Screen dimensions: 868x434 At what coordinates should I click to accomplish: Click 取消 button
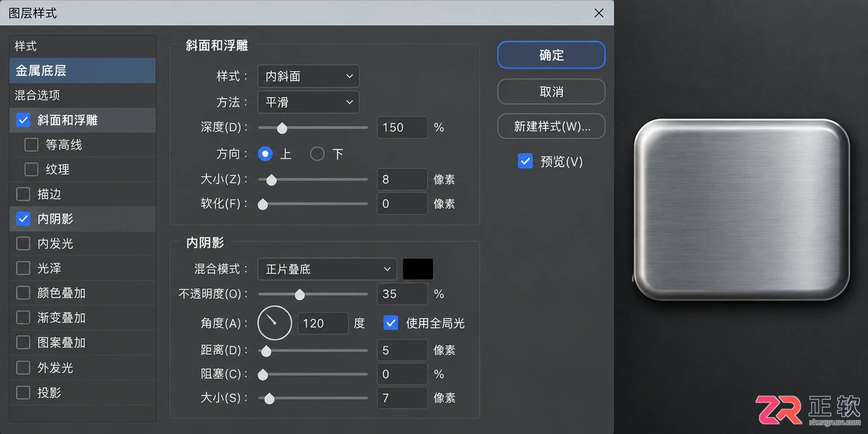coord(551,92)
